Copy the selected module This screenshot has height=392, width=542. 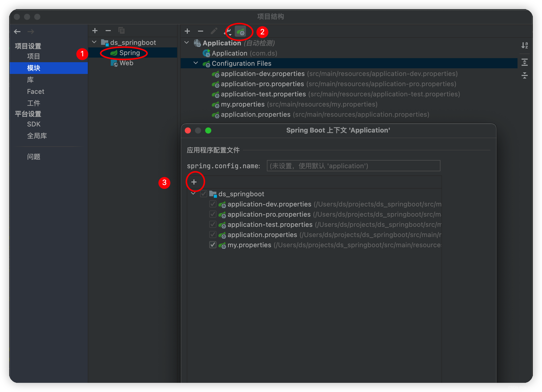pos(121,31)
